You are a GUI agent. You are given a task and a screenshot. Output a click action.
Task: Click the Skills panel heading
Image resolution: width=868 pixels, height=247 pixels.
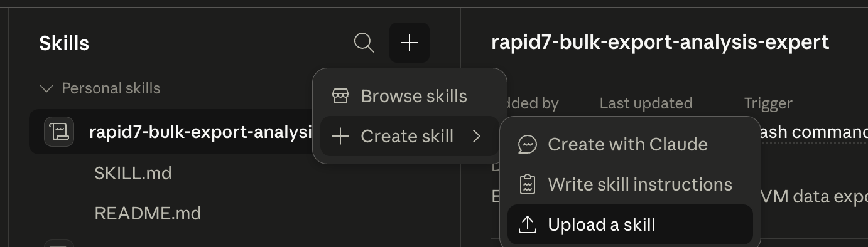[64, 43]
